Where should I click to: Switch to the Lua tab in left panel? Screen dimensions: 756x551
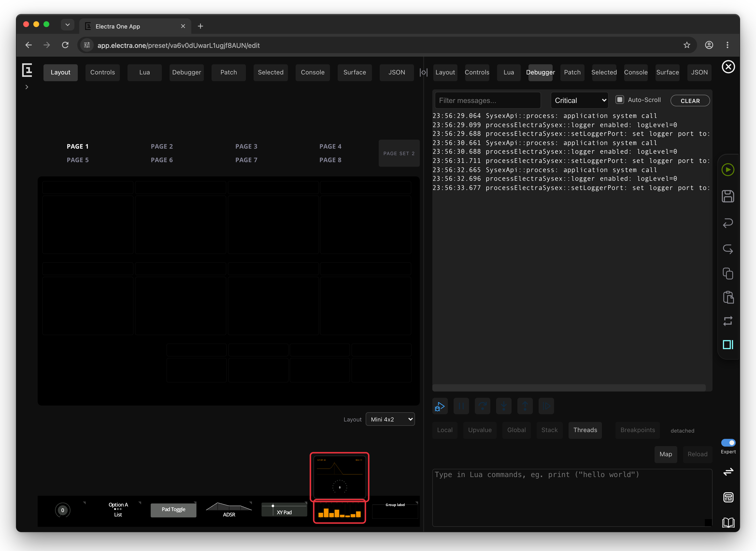(144, 72)
